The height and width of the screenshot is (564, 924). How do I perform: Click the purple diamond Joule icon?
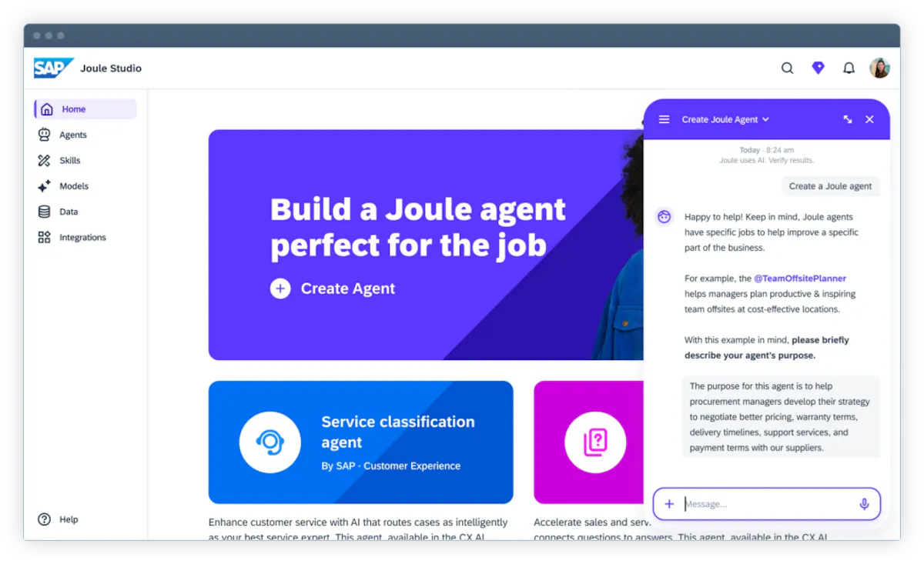(818, 68)
